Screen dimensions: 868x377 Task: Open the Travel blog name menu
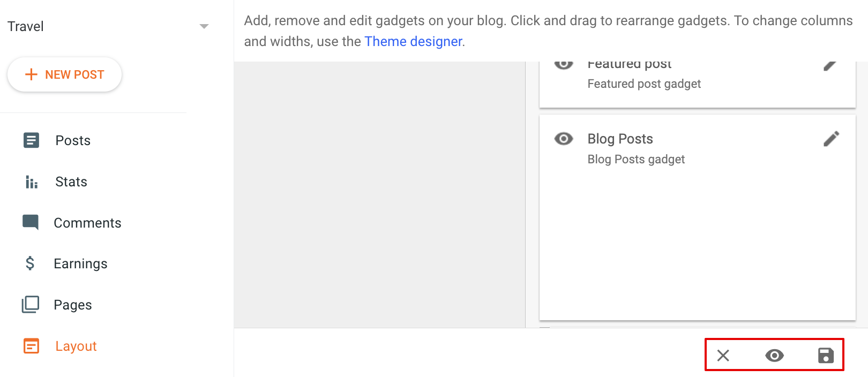[x=26, y=26]
